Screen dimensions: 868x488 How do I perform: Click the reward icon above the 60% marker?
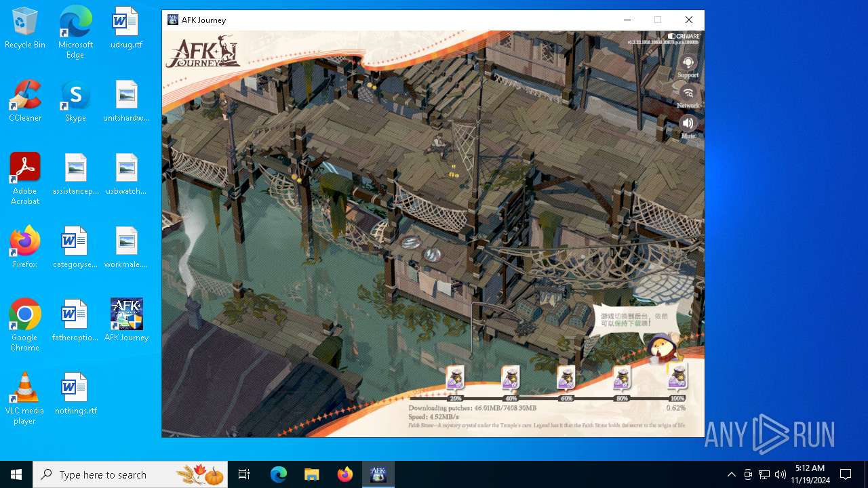point(566,378)
